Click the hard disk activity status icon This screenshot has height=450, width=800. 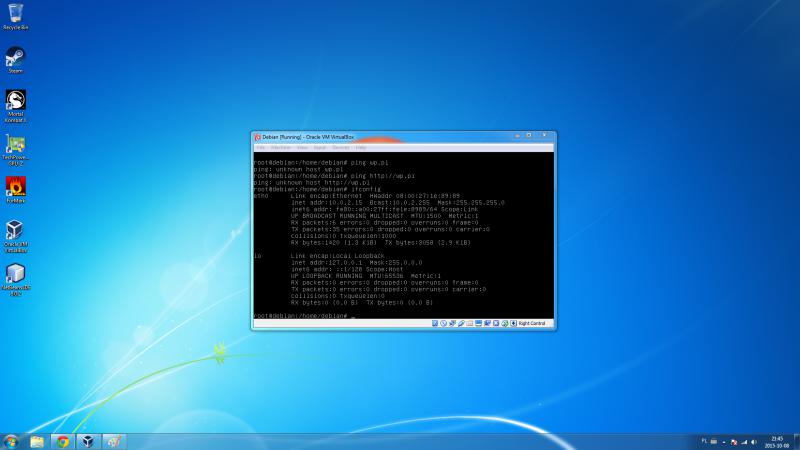(x=437, y=323)
